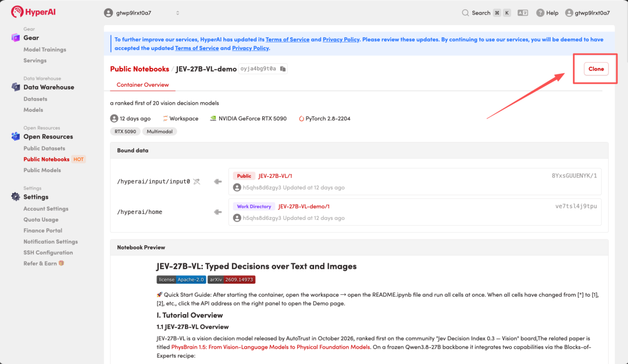
Task: Open the JEV-27B-VL-demo/1 work directory link
Action: click(x=304, y=206)
